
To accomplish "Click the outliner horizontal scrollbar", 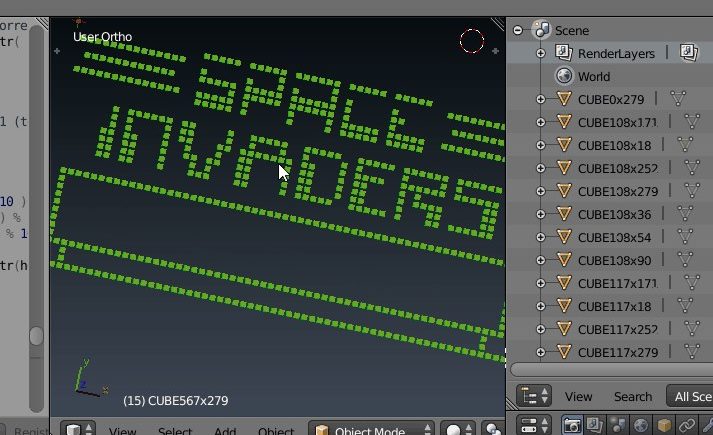I will (611, 369).
